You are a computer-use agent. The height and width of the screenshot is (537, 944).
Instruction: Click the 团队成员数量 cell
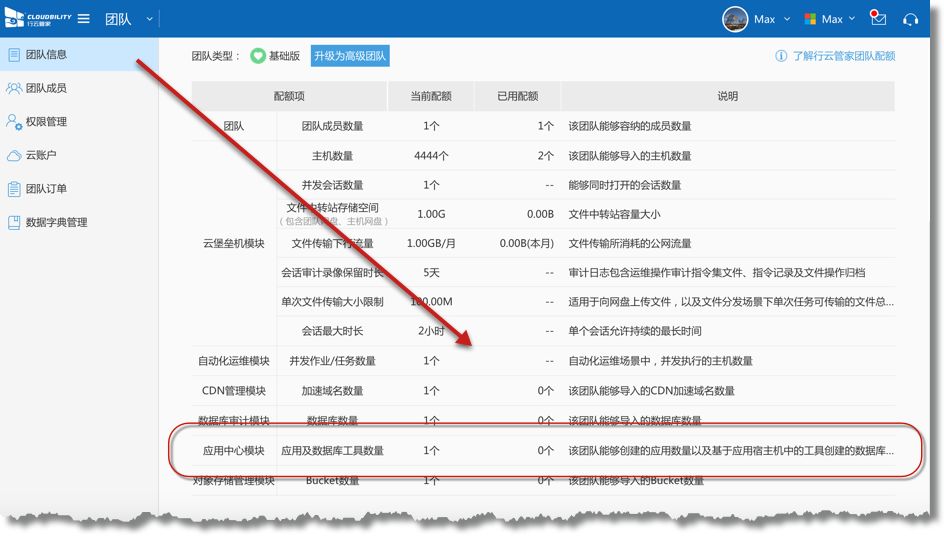pyautogui.click(x=332, y=126)
